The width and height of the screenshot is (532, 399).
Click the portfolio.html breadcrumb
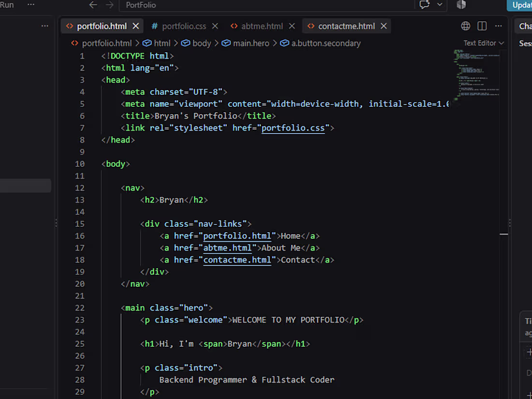[107, 44]
